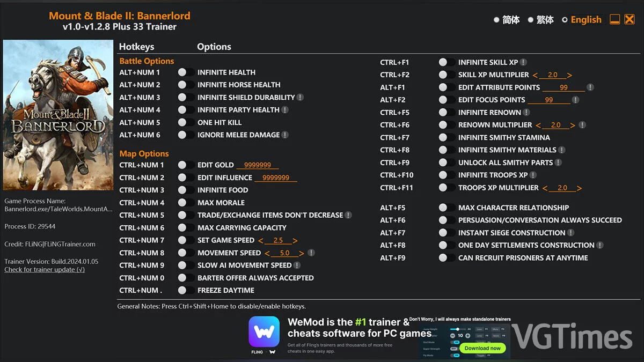
Task: Decrease Skill XP Multiplier with left arrow
Action: (x=535, y=76)
